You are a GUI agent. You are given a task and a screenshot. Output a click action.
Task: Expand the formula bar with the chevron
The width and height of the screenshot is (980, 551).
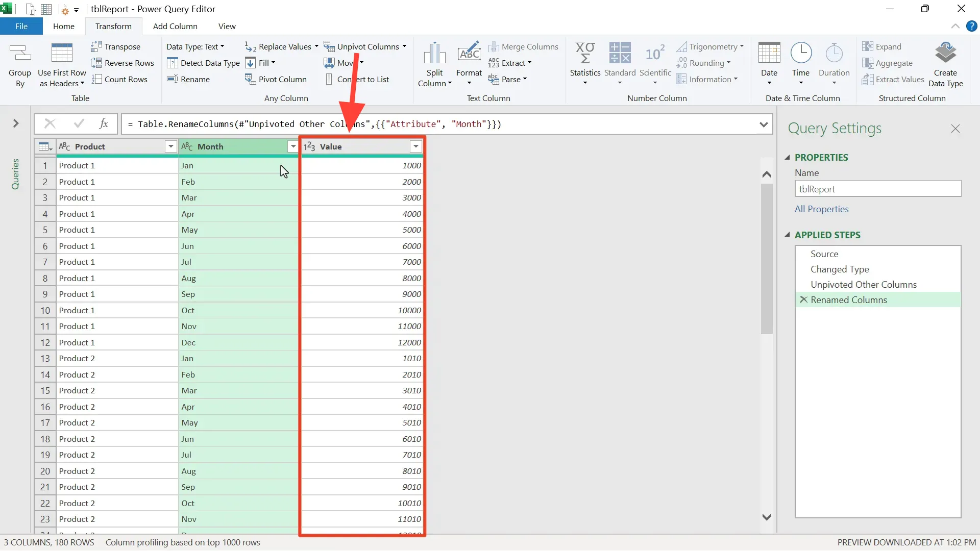click(764, 124)
